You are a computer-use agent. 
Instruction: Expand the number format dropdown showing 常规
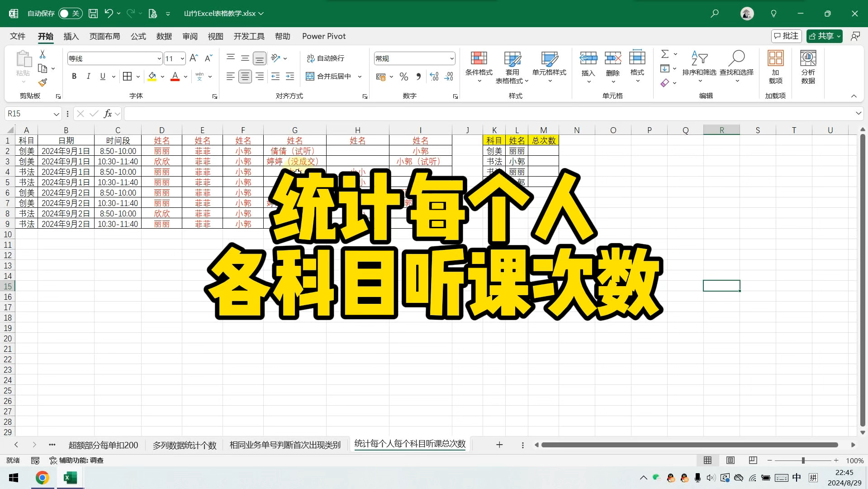point(451,58)
